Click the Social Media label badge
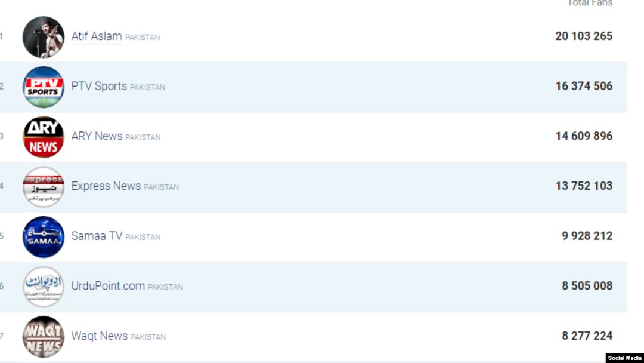This screenshot has width=644, height=363. point(624,358)
